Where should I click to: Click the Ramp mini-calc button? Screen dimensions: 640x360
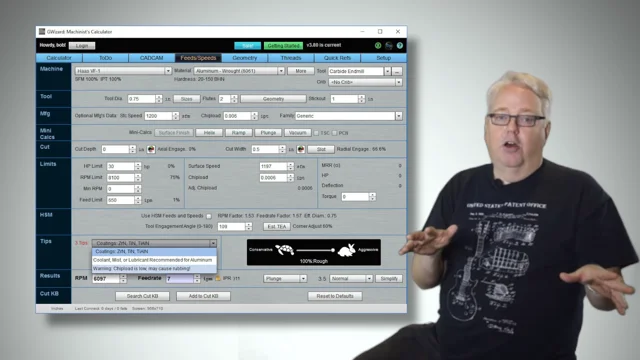point(238,133)
